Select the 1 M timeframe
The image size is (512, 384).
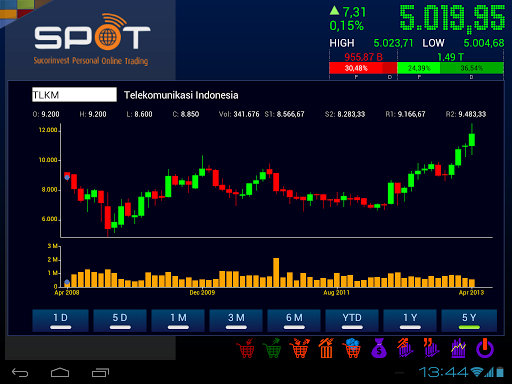[x=178, y=320]
